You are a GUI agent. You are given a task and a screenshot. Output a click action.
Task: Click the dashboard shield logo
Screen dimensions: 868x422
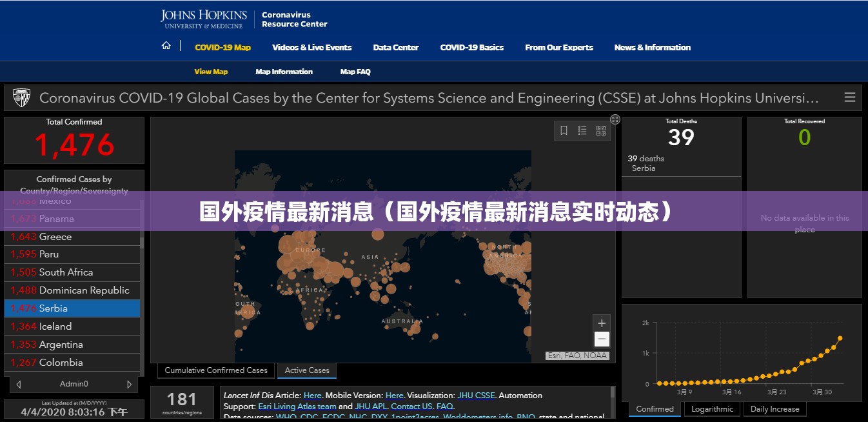click(x=21, y=98)
